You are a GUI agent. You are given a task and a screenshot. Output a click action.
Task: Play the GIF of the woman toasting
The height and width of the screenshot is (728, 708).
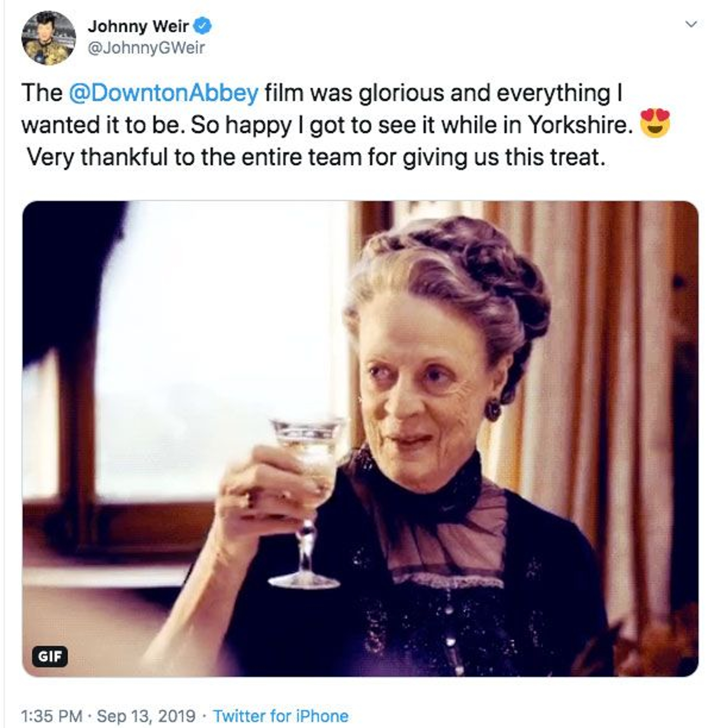[360, 438]
